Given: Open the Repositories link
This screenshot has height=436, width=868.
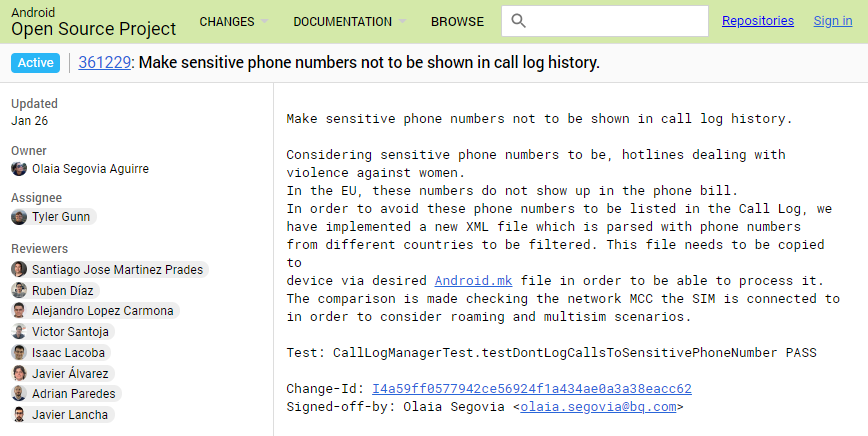Looking at the screenshot, I should click(x=758, y=21).
